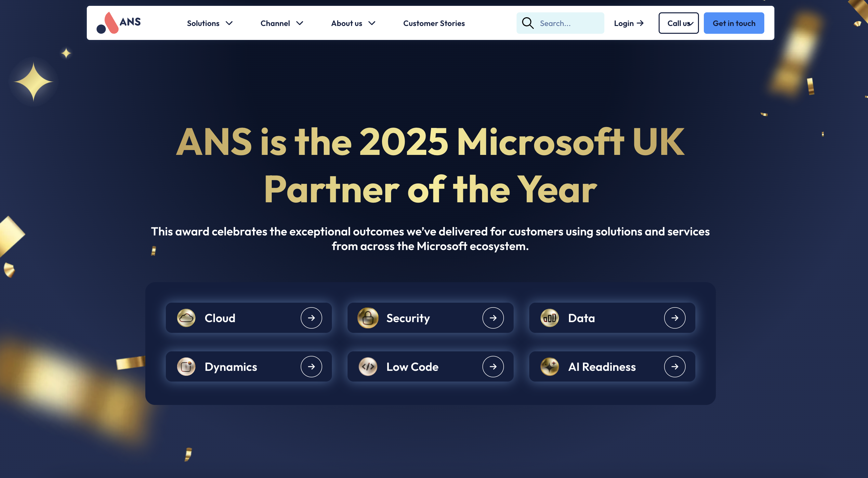
Task: Click the gold padlock Security icon
Action: click(368, 318)
